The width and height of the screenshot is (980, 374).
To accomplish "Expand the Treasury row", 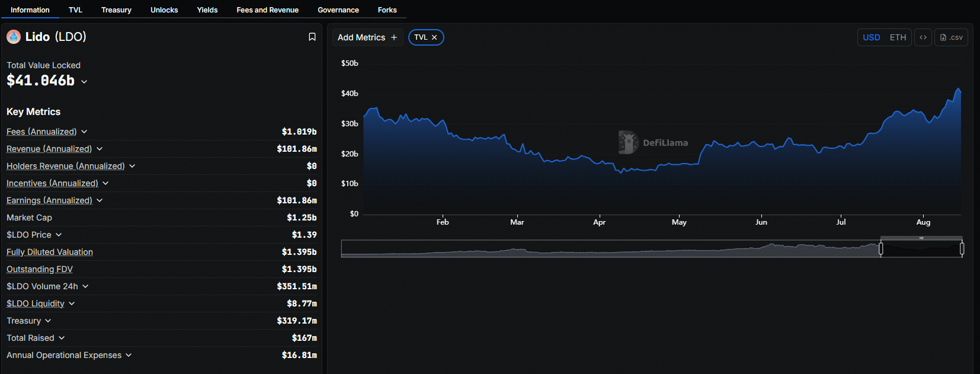I will [48, 321].
